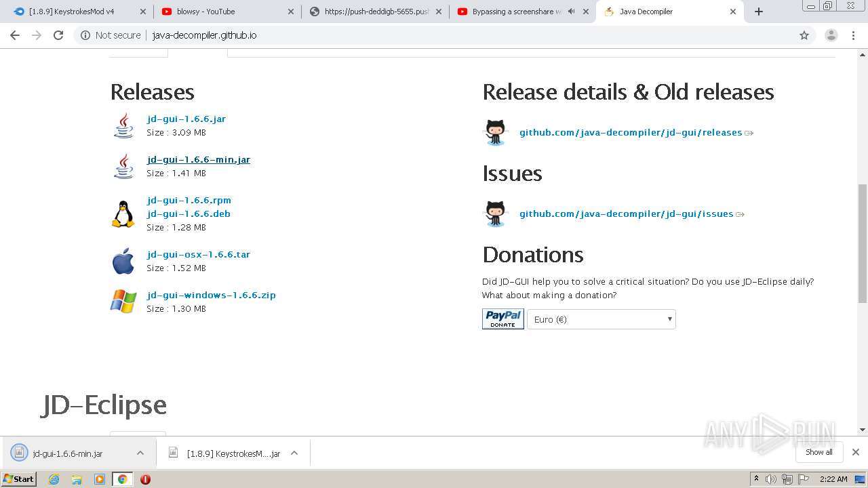Open the Chrome profile avatar
This screenshot has width=868, height=488.
[831, 35]
